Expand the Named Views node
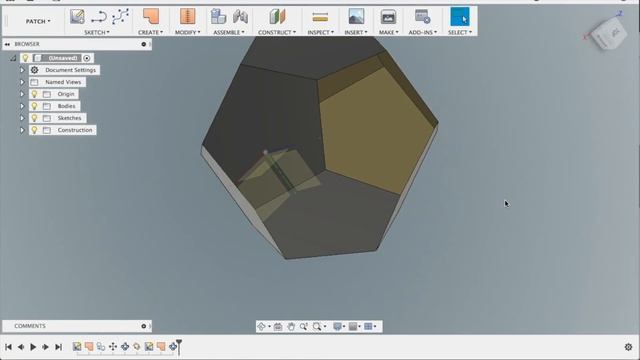This screenshot has width=640, height=360. tap(22, 82)
